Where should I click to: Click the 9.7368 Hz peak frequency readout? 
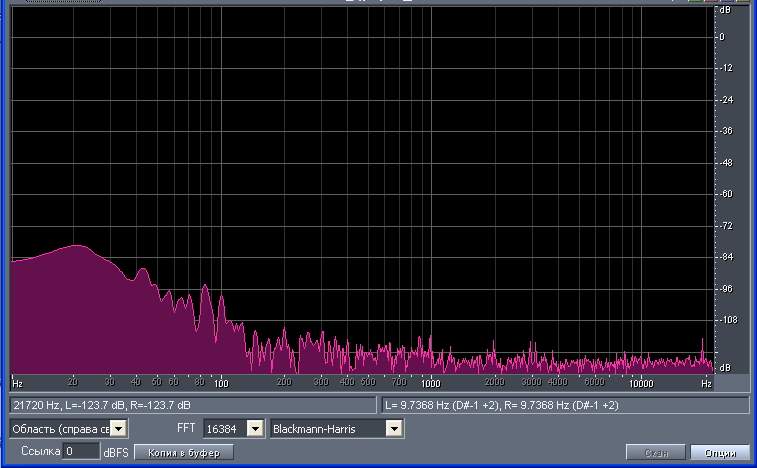click(x=565, y=405)
